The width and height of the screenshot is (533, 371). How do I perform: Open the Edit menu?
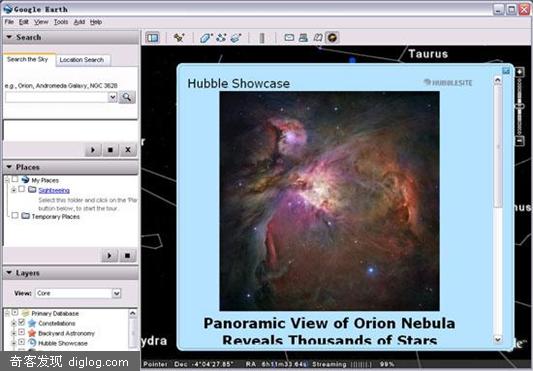24,22
